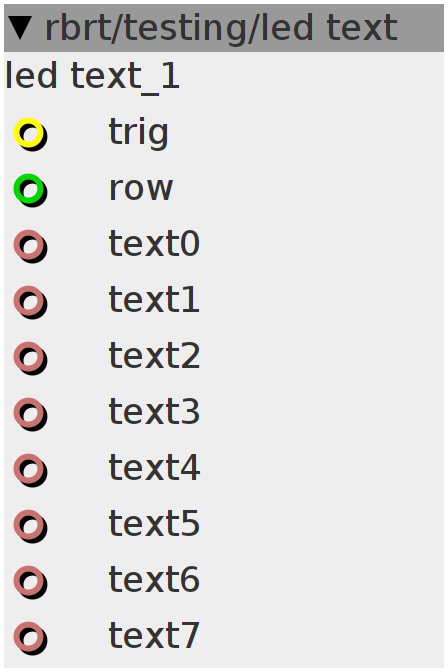
Task: Click the trig label
Action: pyautogui.click(x=138, y=133)
